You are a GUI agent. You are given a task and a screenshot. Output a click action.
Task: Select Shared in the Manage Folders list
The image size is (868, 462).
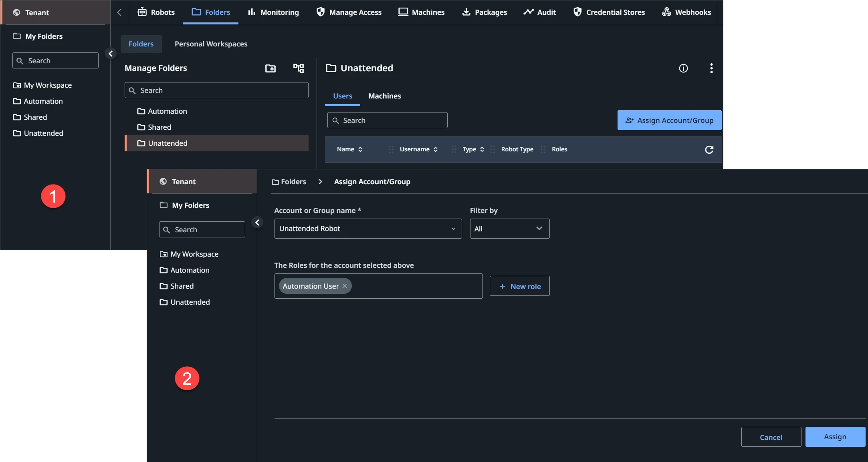[x=216, y=127]
